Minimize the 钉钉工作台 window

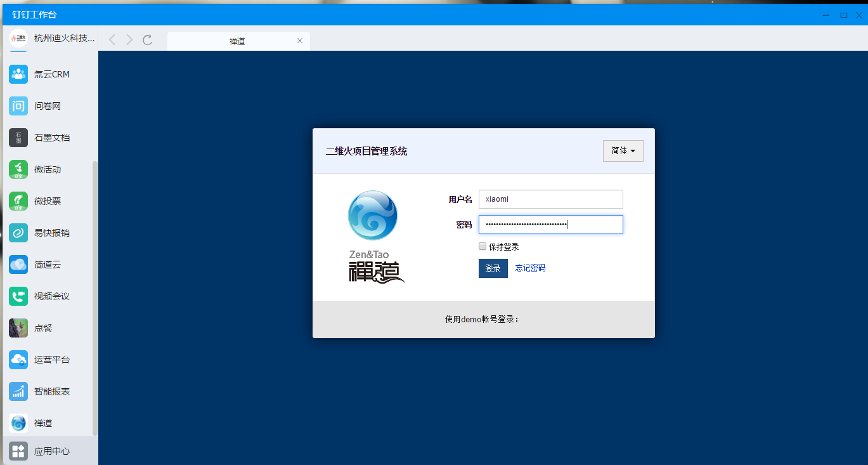pyautogui.click(x=826, y=15)
